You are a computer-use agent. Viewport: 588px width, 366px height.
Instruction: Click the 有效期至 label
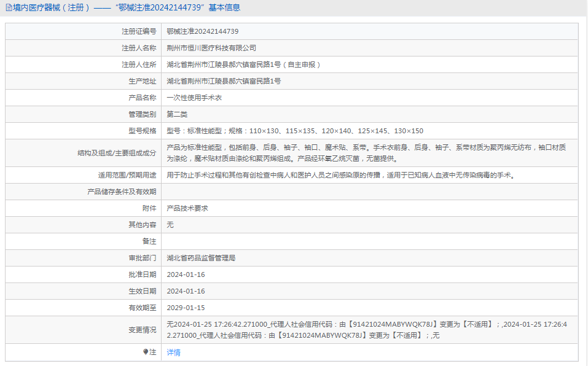(x=142, y=308)
